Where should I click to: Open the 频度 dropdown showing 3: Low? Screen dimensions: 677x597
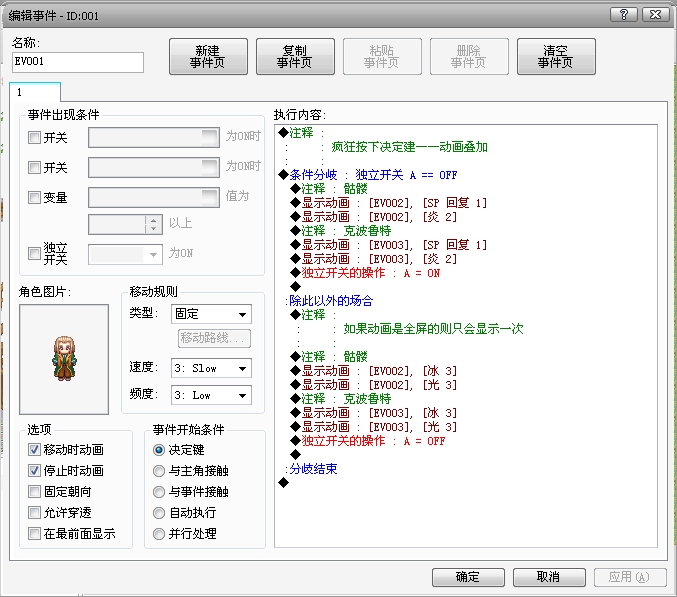pyautogui.click(x=211, y=395)
